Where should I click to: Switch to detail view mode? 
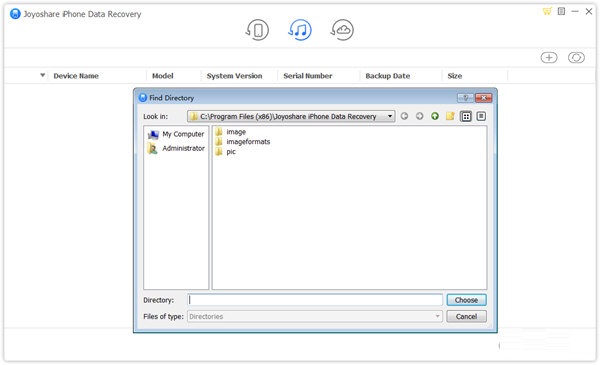click(481, 116)
